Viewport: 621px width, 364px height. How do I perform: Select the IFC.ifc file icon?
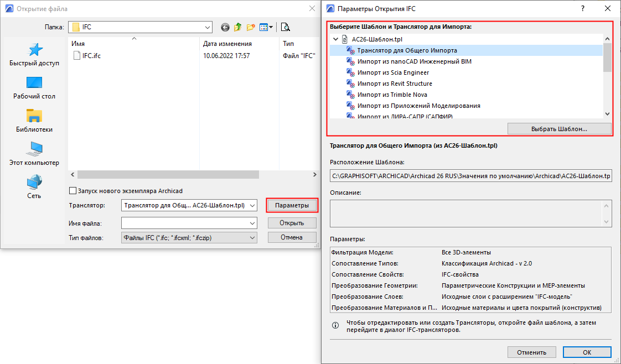[x=77, y=56]
